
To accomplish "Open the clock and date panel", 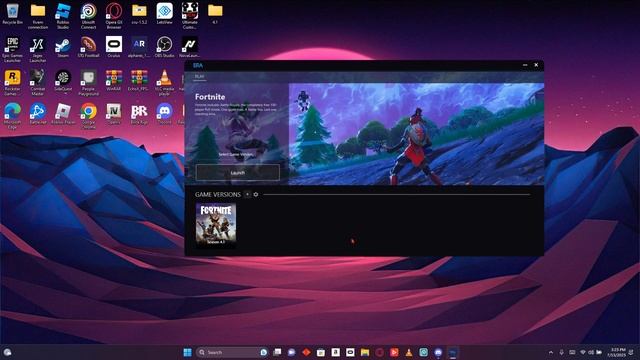I will [617, 352].
